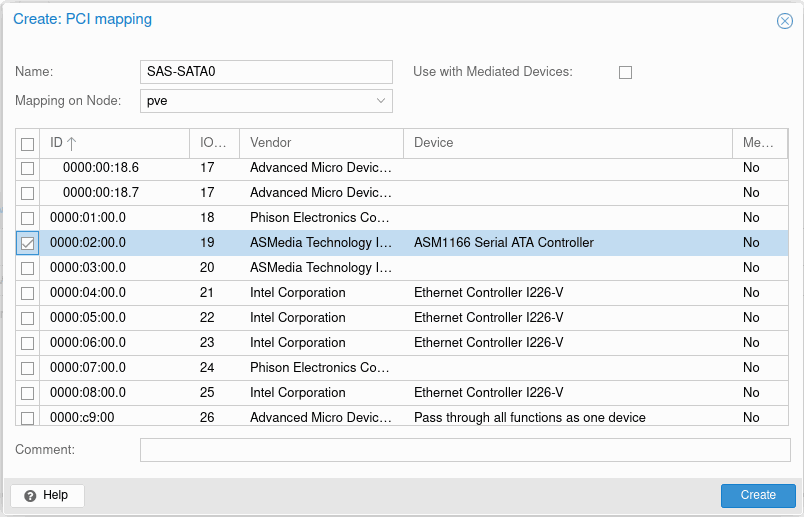The width and height of the screenshot is (804, 517).
Task: Sort by the ID column header
Action: 113,143
